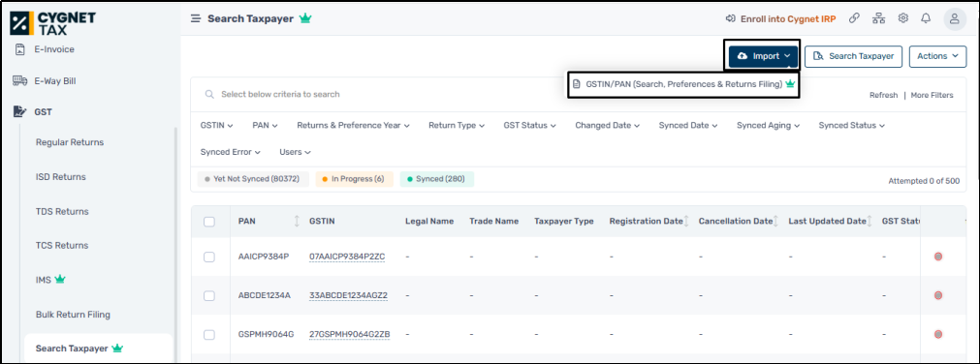Expand the Synced Error filter

(x=231, y=152)
